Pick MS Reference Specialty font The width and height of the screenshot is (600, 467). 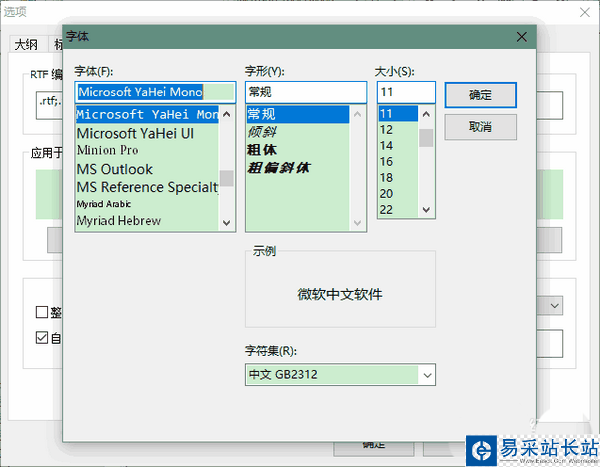click(147, 187)
